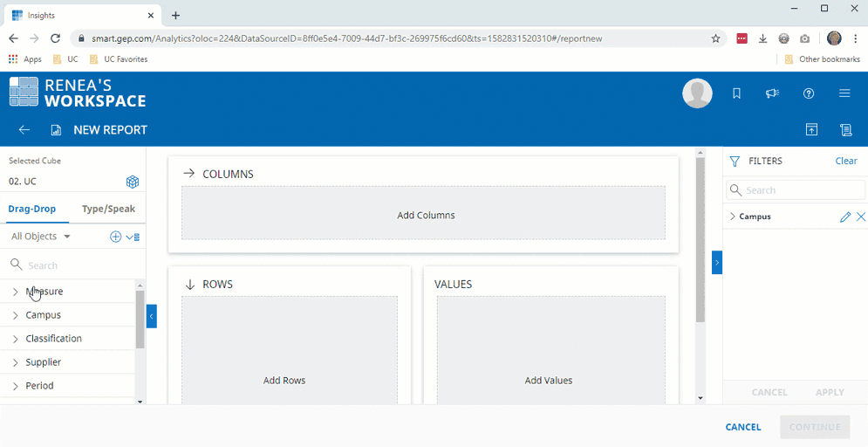The height and width of the screenshot is (447, 868).
Task: Switch to the Type/Speak tab
Action: pyautogui.click(x=108, y=209)
